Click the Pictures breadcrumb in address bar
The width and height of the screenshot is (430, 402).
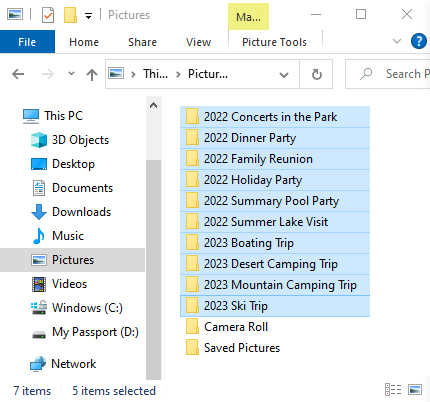(208, 74)
